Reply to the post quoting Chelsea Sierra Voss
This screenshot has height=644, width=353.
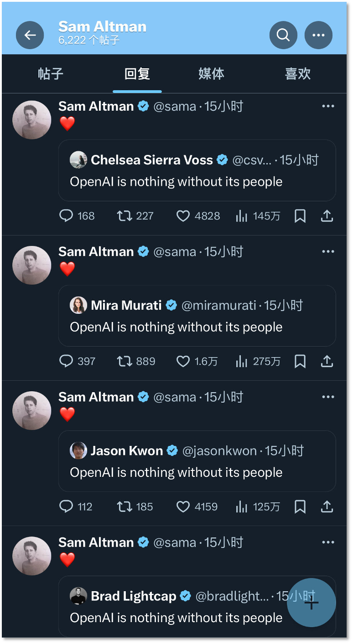(x=67, y=216)
